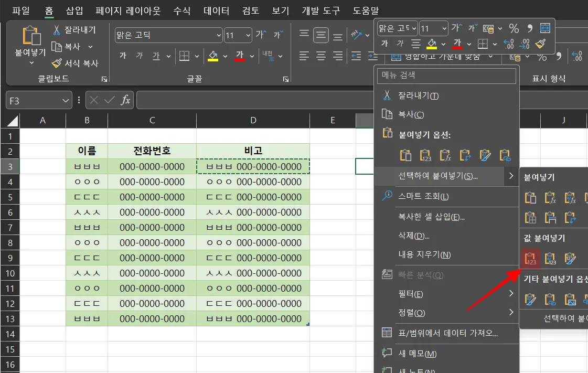Viewport: 588px width, 373px height.
Task: Align text left in the ribbon
Action: tap(304, 56)
